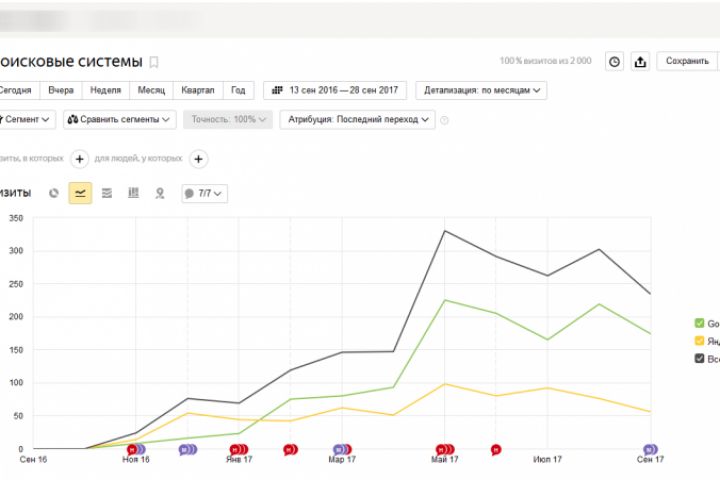Toggle the dark gray total series checkbox
Viewport: 720px width, 480px height.
pyautogui.click(x=699, y=357)
